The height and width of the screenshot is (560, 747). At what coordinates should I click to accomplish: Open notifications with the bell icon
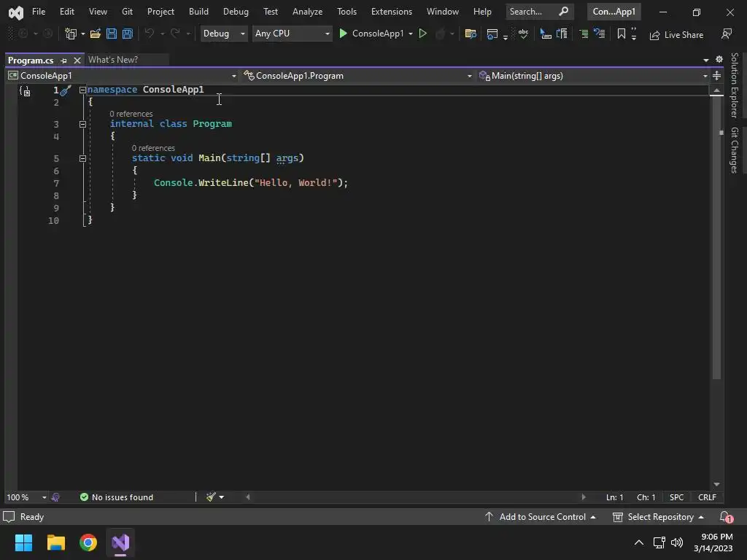coord(726,517)
